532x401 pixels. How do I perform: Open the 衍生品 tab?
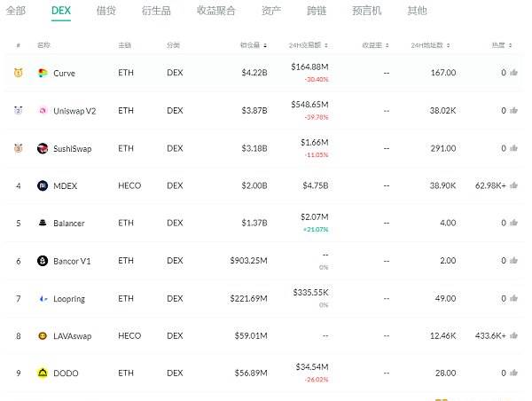156,11
